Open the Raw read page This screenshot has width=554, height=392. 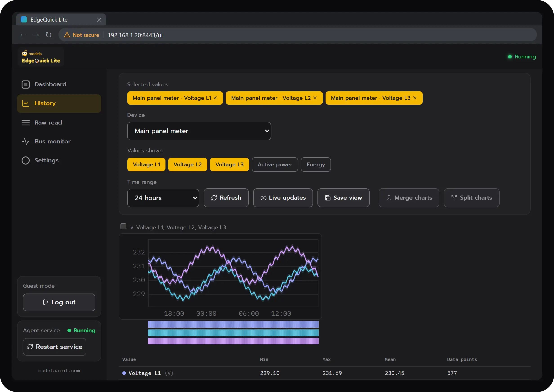[x=59, y=123]
